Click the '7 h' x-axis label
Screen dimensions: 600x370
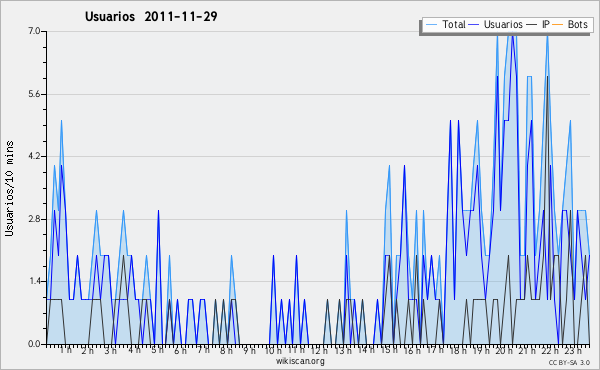pos(204,350)
